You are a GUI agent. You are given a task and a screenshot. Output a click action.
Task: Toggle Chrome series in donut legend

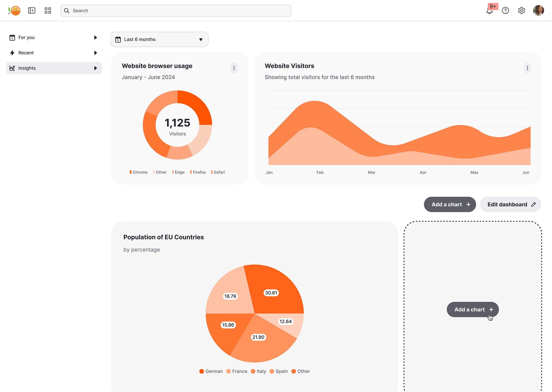pos(139,172)
